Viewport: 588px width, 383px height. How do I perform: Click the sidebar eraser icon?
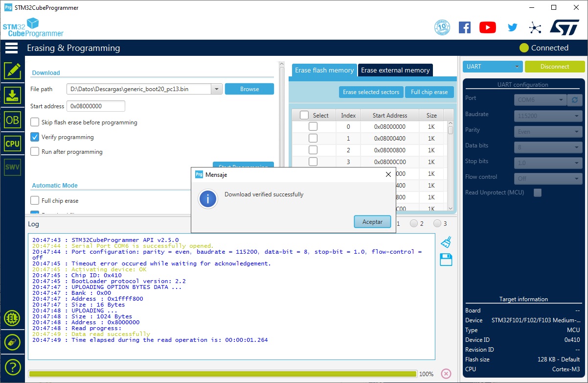pyautogui.click(x=12, y=342)
